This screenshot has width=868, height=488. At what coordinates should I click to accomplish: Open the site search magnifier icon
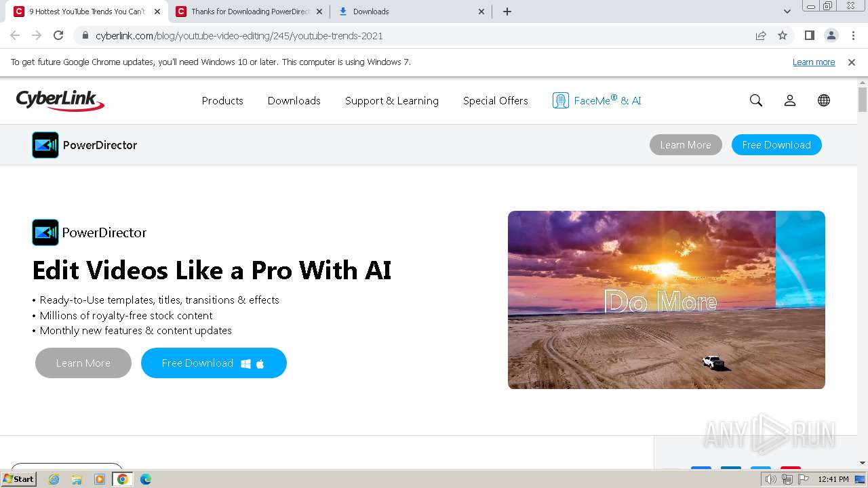coord(756,100)
